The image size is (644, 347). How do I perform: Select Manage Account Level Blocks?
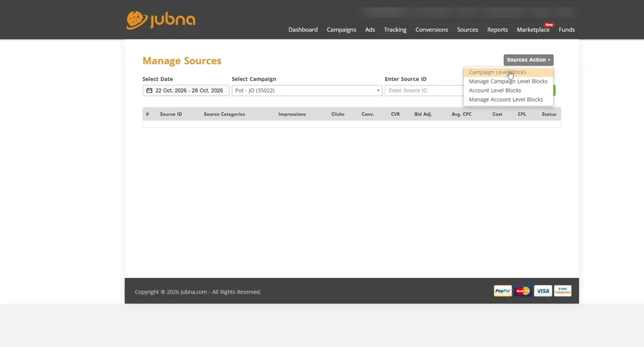click(508, 99)
